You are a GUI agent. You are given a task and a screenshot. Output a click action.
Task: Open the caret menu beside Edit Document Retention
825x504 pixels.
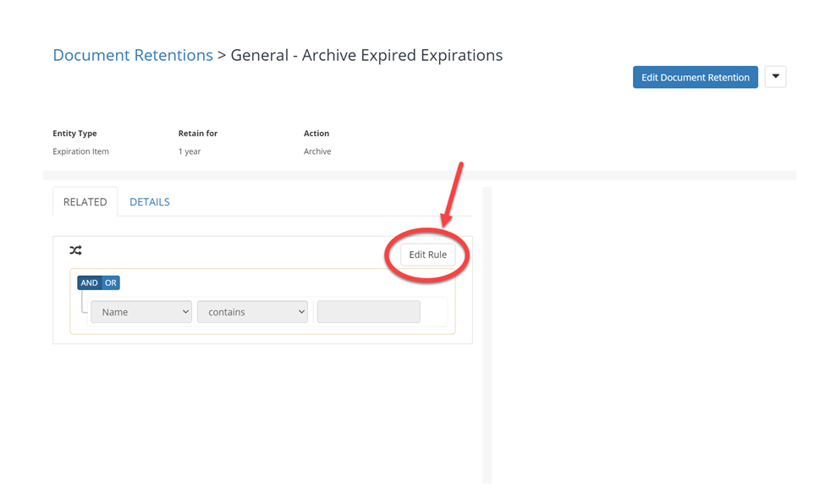(x=775, y=77)
